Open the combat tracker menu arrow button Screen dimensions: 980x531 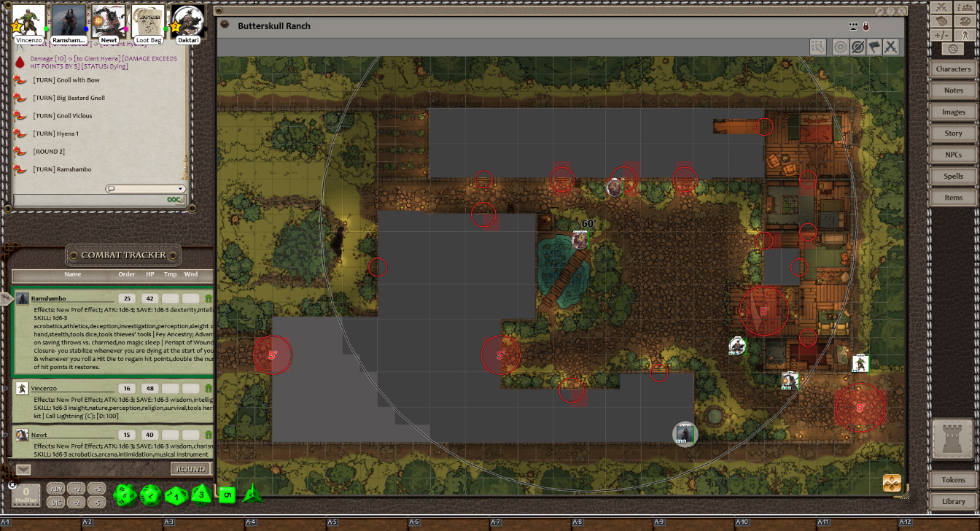[23, 469]
